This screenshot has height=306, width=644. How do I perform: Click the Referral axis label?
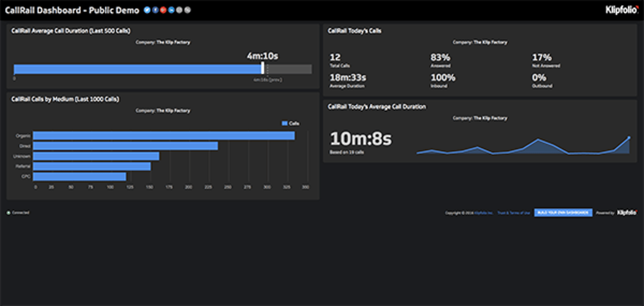(x=23, y=166)
